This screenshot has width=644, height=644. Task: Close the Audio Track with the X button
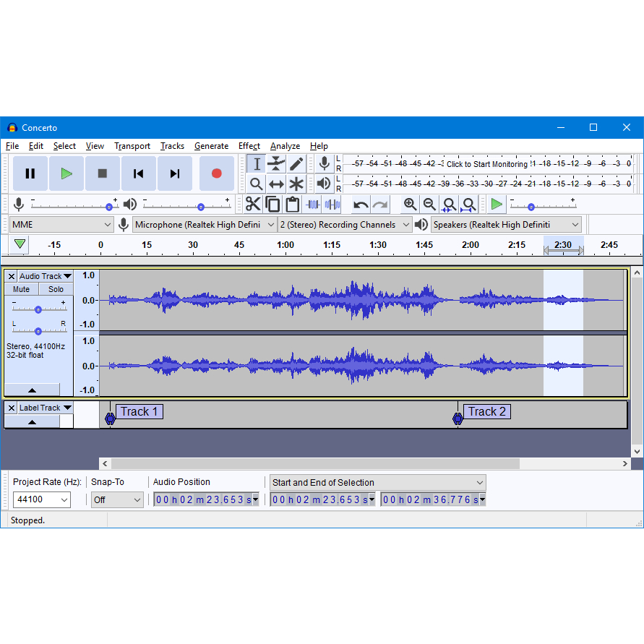click(x=11, y=276)
